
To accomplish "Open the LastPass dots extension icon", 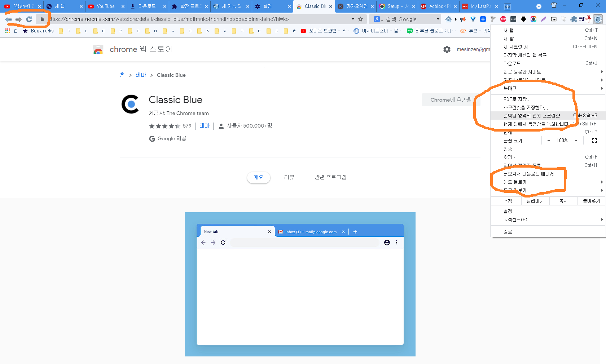I will tap(513, 19).
